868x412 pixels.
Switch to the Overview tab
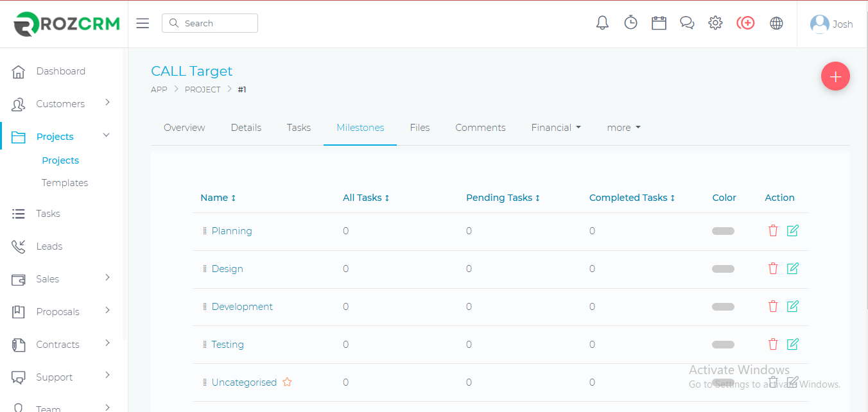184,128
